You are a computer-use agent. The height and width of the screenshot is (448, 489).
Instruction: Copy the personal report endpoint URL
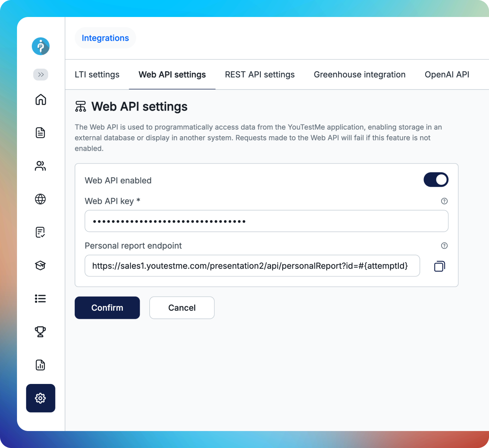pos(439,266)
